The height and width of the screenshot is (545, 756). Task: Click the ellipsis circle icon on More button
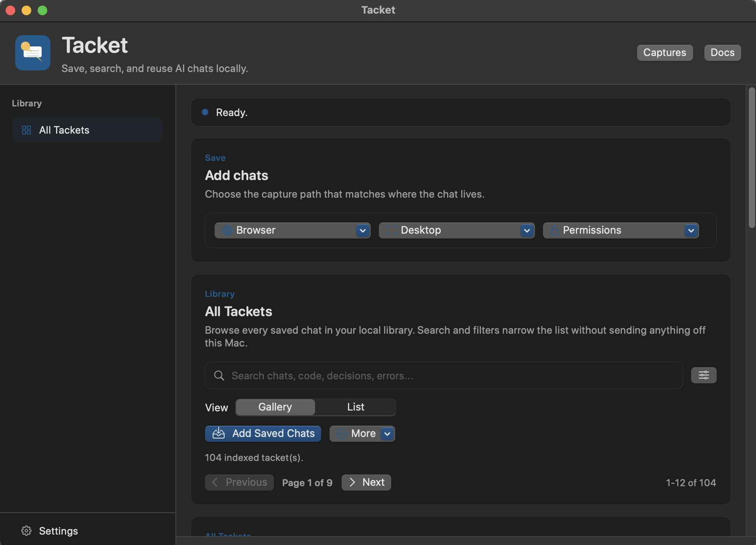click(342, 434)
